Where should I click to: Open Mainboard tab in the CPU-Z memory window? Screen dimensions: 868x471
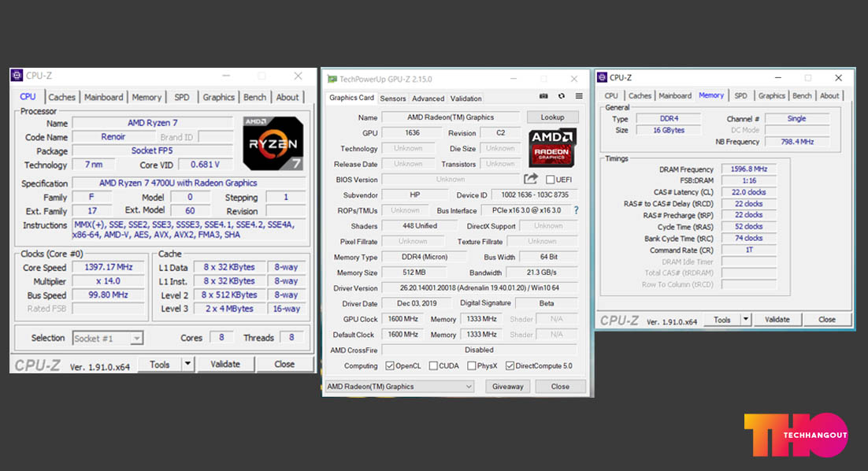click(675, 96)
